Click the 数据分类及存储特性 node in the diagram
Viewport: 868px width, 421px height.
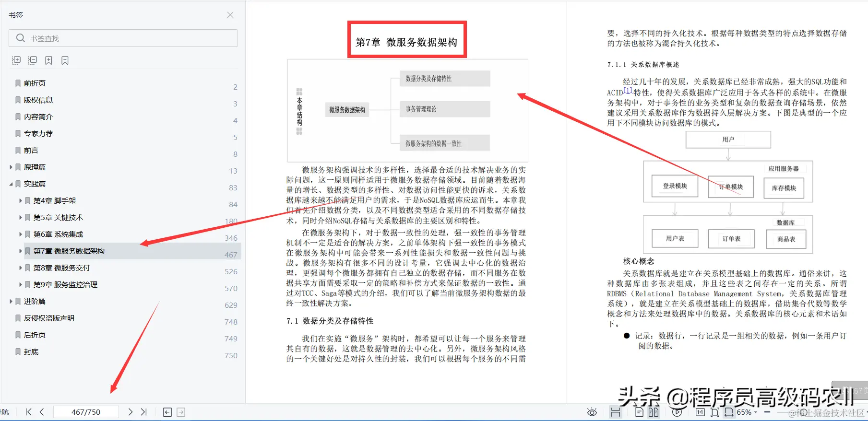(x=445, y=79)
